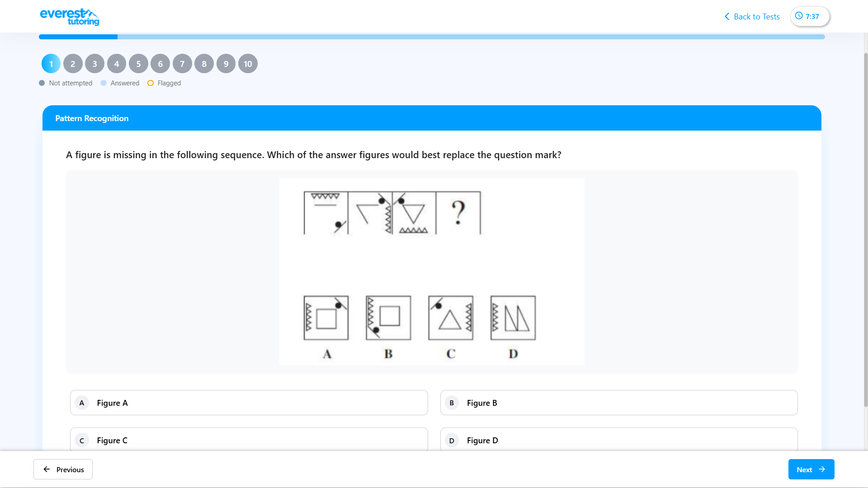Choose the Figure B answer option
The height and width of the screenshot is (488, 868).
(618, 403)
